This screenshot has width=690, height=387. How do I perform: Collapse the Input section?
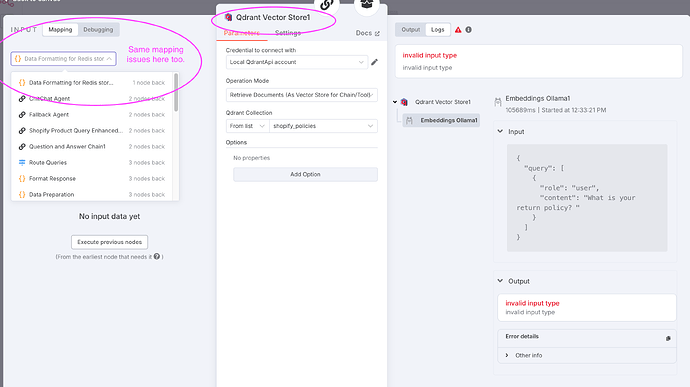[500, 131]
